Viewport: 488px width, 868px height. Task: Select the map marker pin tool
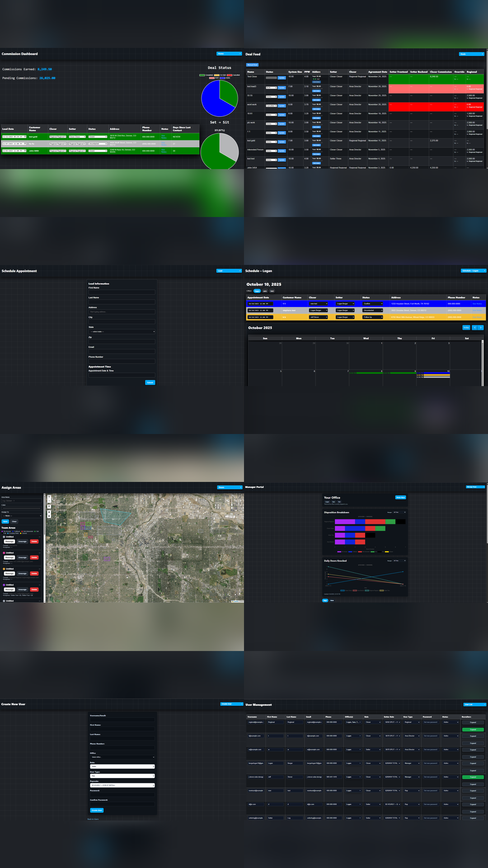(x=49, y=506)
